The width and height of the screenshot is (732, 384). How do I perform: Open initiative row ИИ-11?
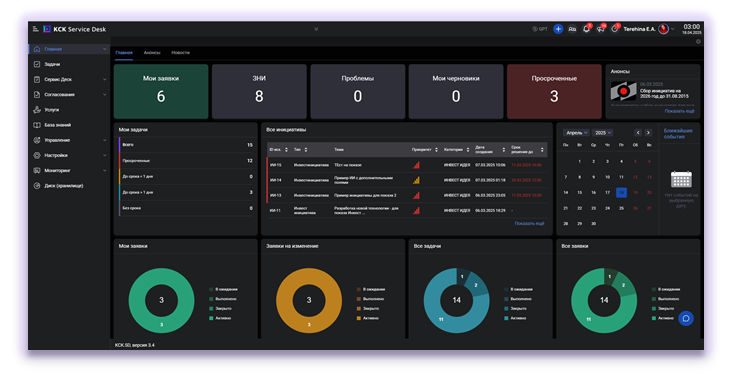click(407, 210)
